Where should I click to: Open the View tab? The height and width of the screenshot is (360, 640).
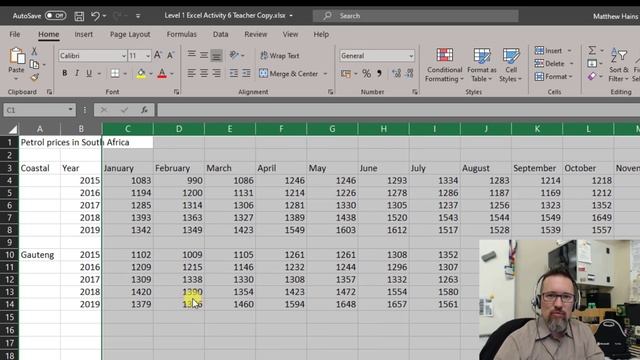(290, 34)
